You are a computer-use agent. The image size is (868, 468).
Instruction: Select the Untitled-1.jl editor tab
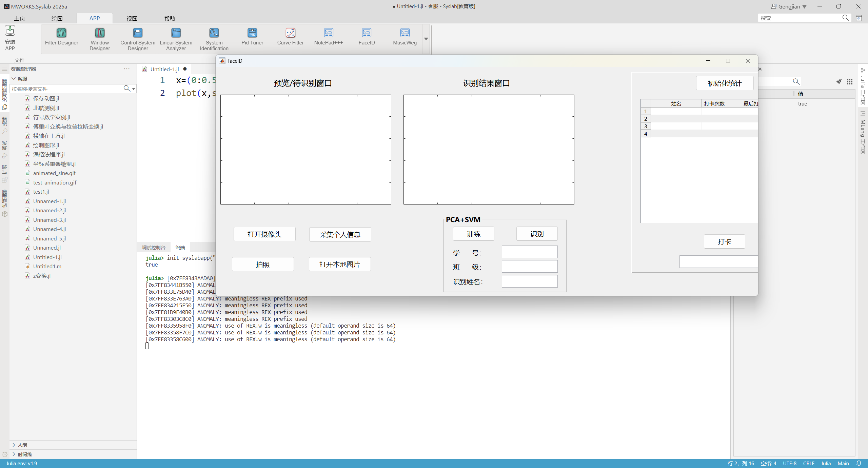tap(164, 69)
